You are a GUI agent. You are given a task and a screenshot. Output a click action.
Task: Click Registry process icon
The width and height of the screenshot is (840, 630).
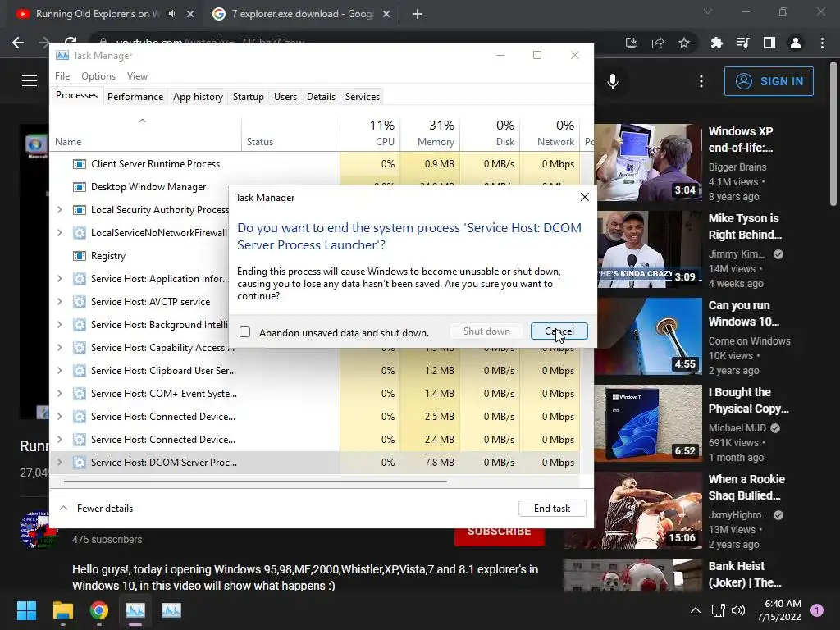(x=80, y=256)
